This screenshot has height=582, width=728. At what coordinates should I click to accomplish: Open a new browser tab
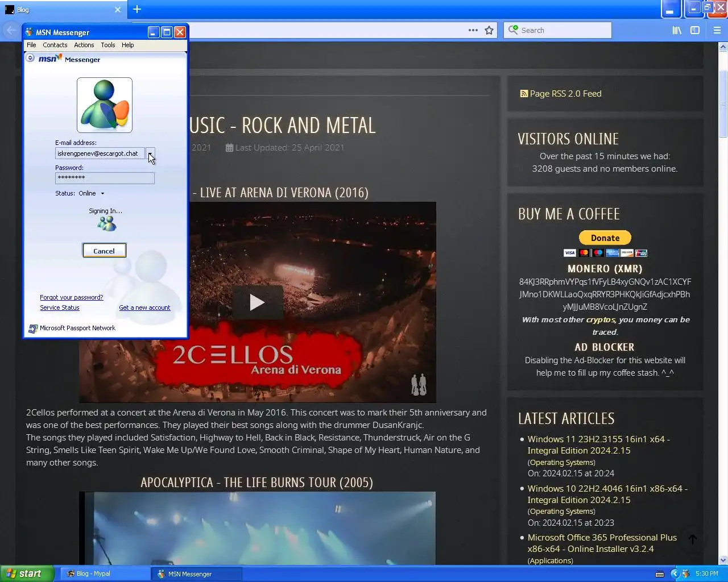[x=137, y=9]
